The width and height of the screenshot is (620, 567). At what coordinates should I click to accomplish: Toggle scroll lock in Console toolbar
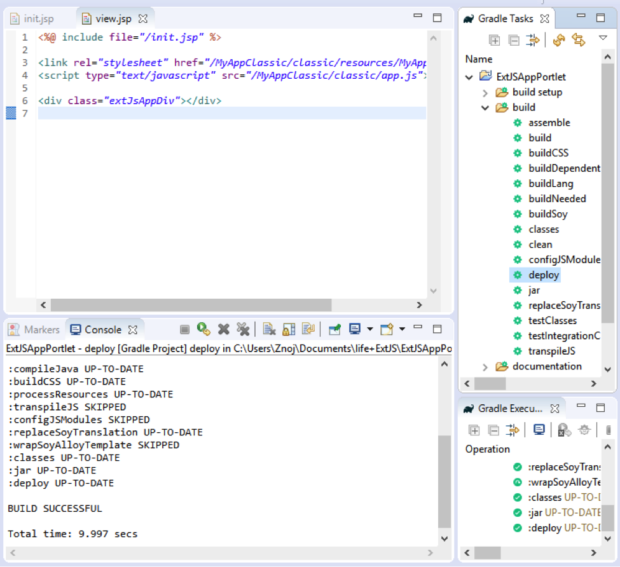[289, 329]
